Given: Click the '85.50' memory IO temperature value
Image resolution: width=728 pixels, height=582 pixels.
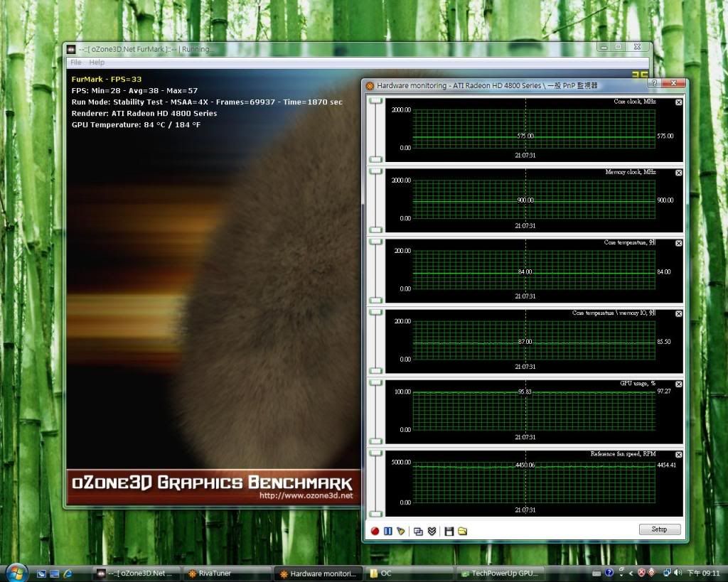Looking at the screenshot, I should pyautogui.click(x=663, y=342).
